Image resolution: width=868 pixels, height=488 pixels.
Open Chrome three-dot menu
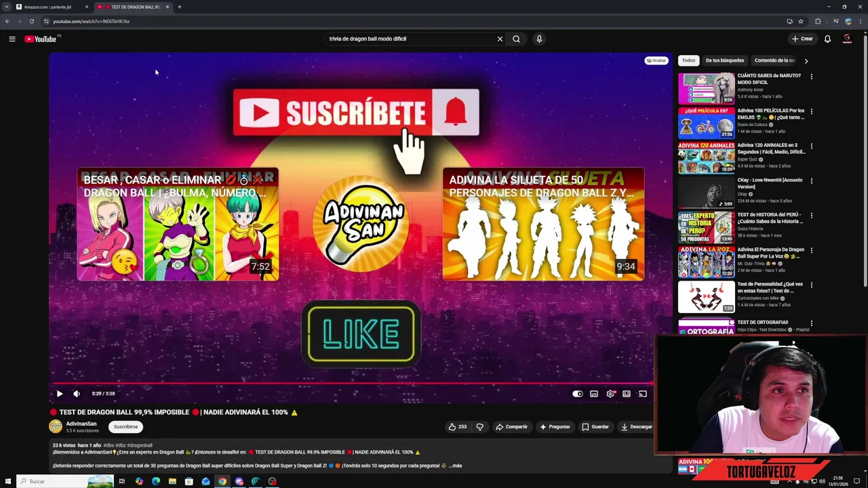[861, 21]
